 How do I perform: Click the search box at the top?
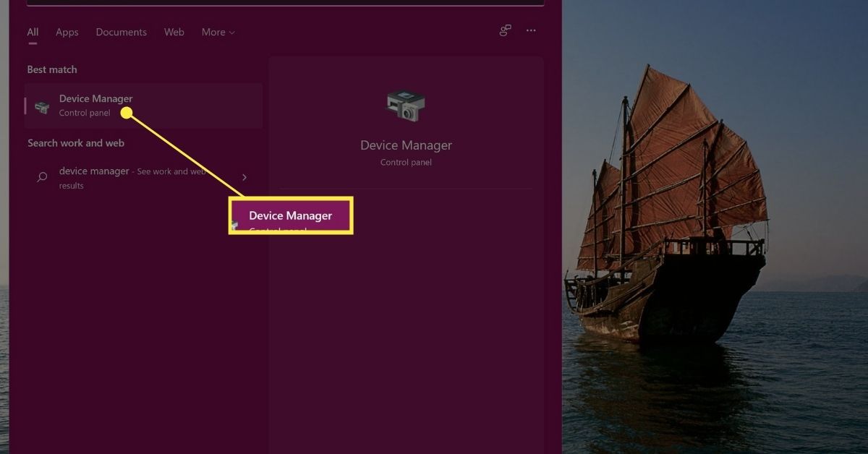pyautogui.click(x=285, y=3)
